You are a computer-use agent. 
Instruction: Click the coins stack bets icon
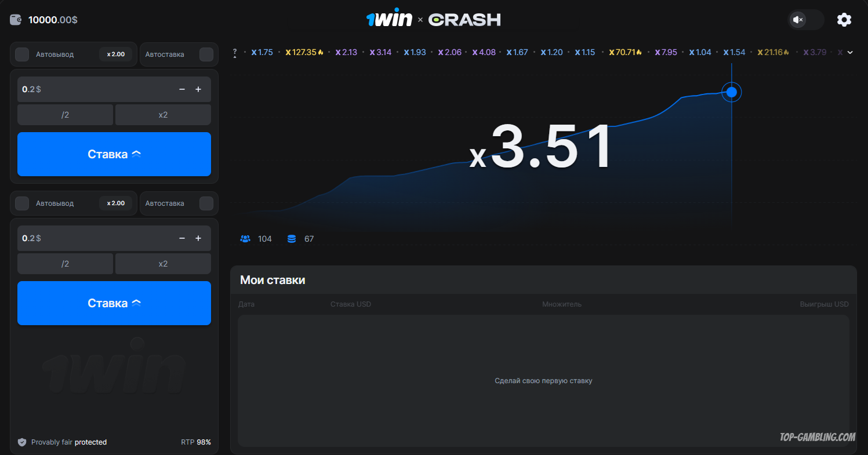pyautogui.click(x=292, y=239)
